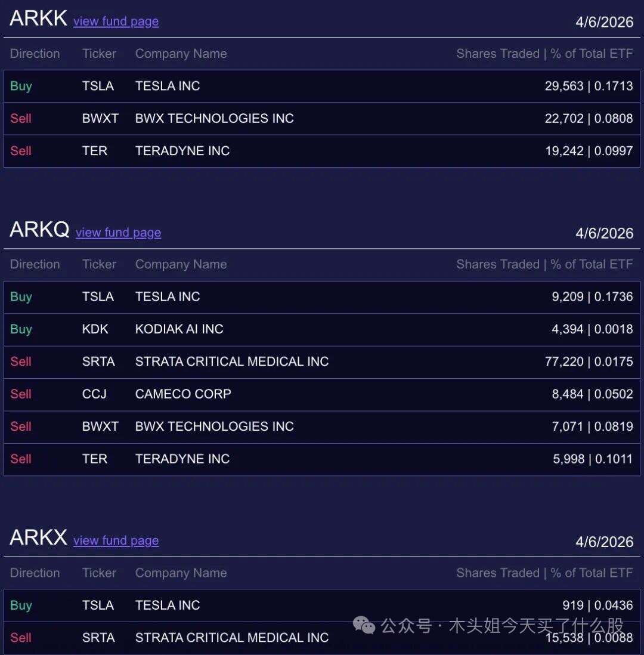Image resolution: width=644 pixels, height=655 pixels.
Task: Click the ARKK fund heading
Action: click(x=38, y=18)
